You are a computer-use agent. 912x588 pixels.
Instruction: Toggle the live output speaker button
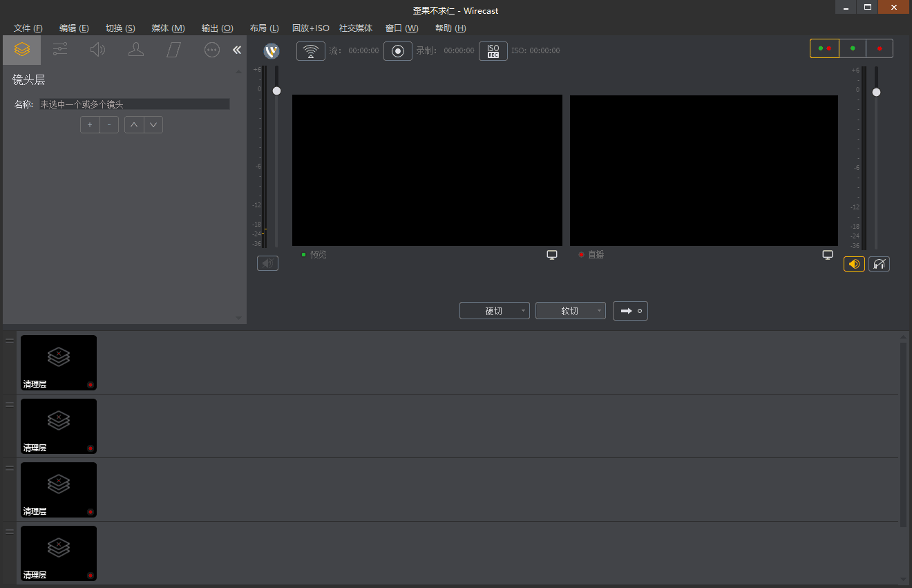point(854,264)
